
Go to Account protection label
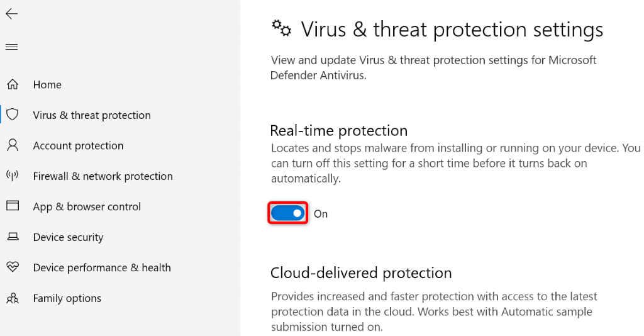click(78, 145)
